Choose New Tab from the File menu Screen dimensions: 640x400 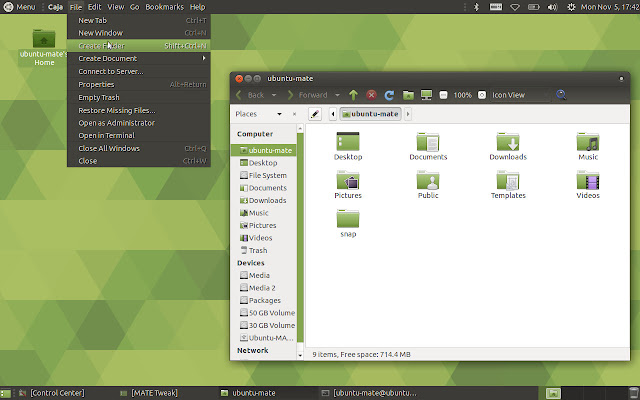139,20
